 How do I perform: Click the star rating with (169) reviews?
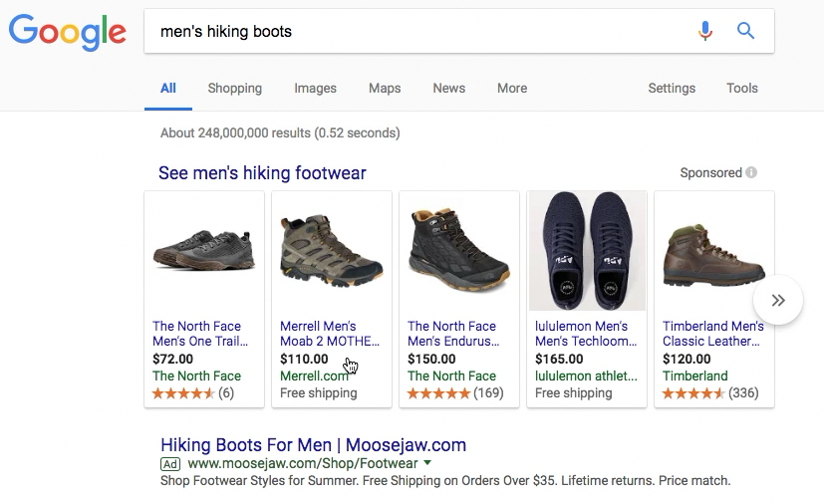(x=455, y=393)
